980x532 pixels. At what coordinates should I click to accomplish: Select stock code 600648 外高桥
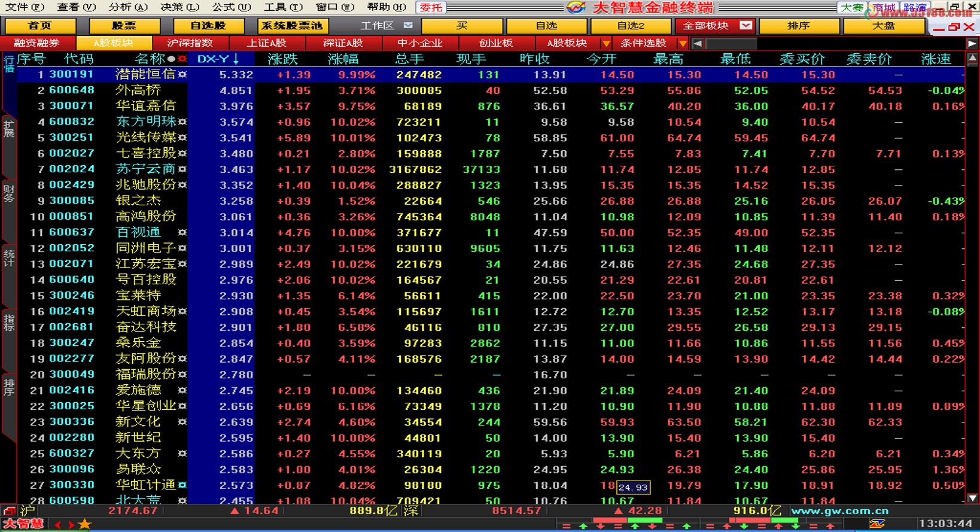491,90
